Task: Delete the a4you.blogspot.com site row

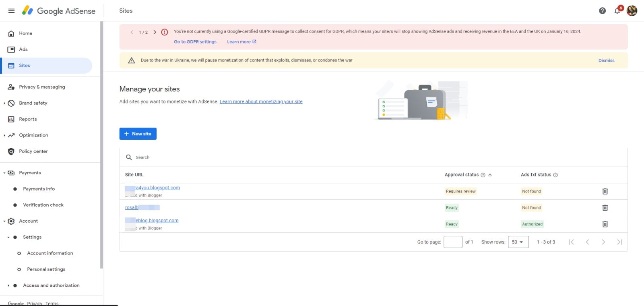Action: tap(605, 191)
